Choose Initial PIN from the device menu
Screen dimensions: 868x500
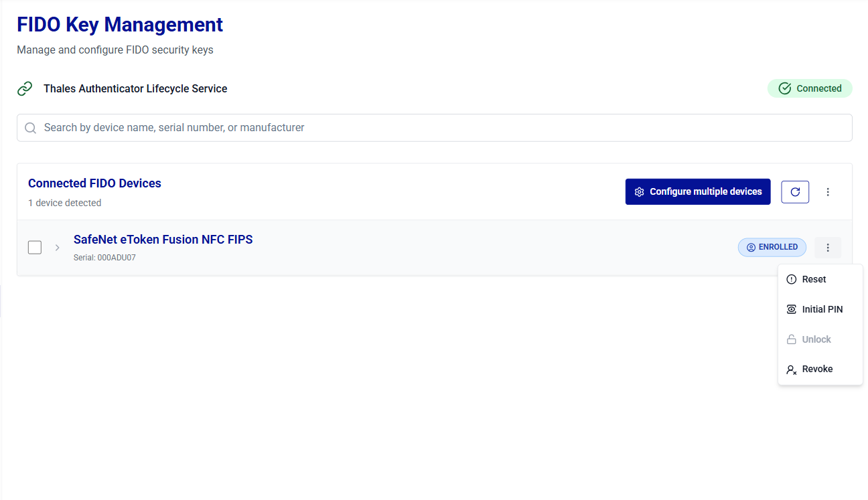820,309
